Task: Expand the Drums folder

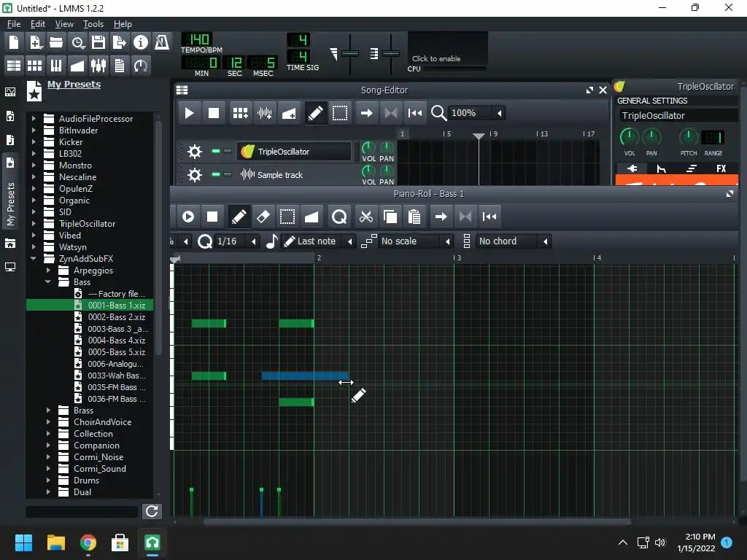Action: [48, 481]
